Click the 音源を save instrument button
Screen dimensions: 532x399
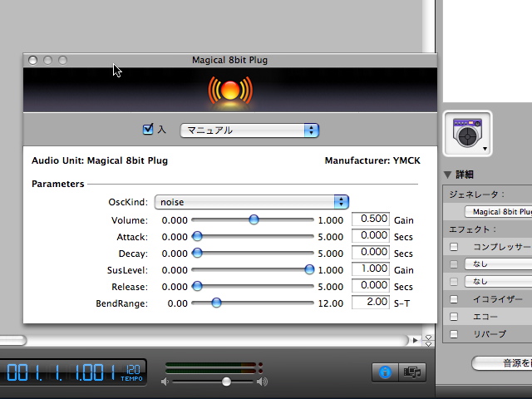coord(503,363)
